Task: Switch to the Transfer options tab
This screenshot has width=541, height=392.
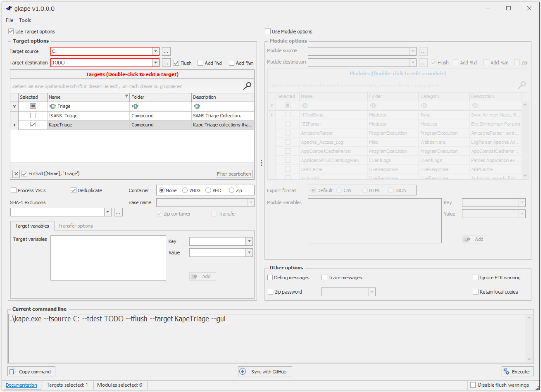Action: pyautogui.click(x=75, y=226)
